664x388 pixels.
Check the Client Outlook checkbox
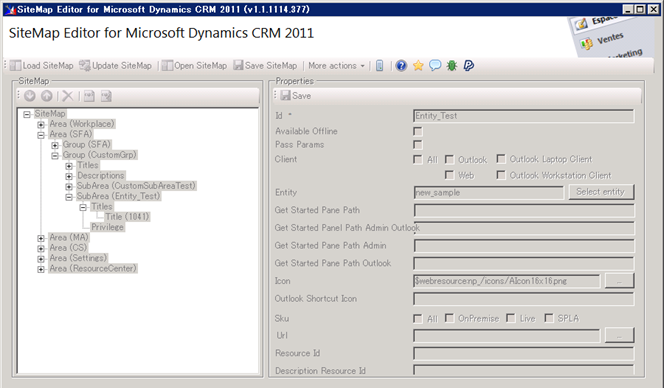coord(449,160)
